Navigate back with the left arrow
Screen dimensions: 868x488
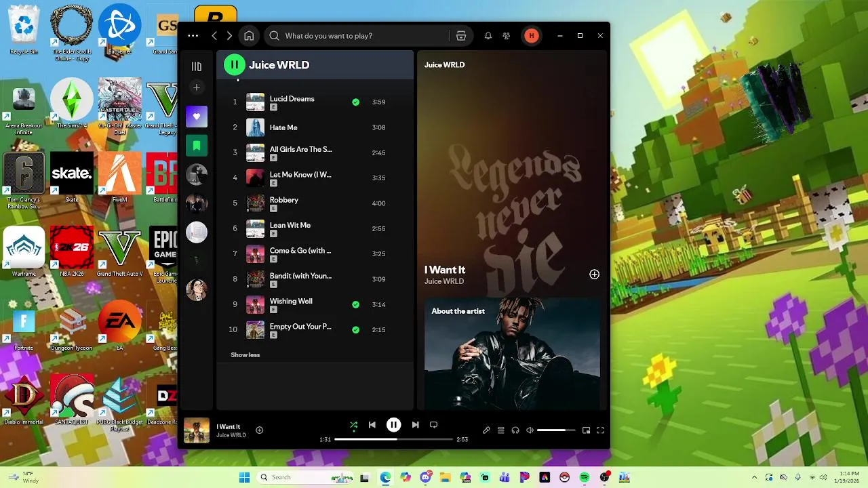pyautogui.click(x=214, y=36)
